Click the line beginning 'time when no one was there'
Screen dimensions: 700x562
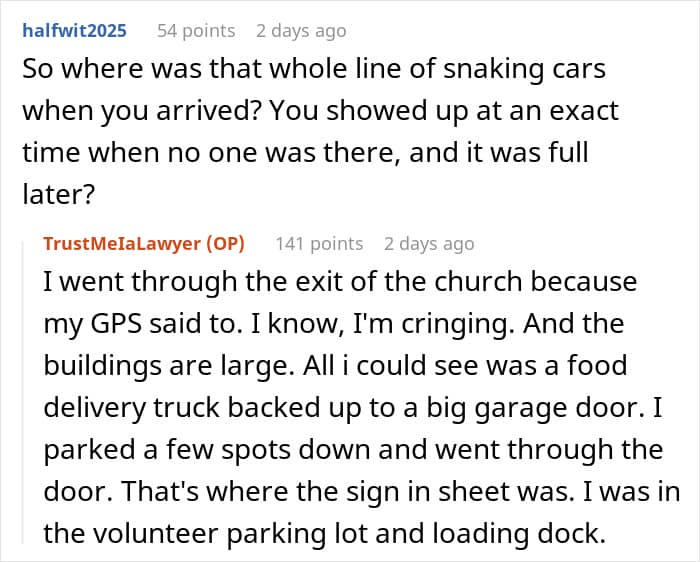coord(305,152)
